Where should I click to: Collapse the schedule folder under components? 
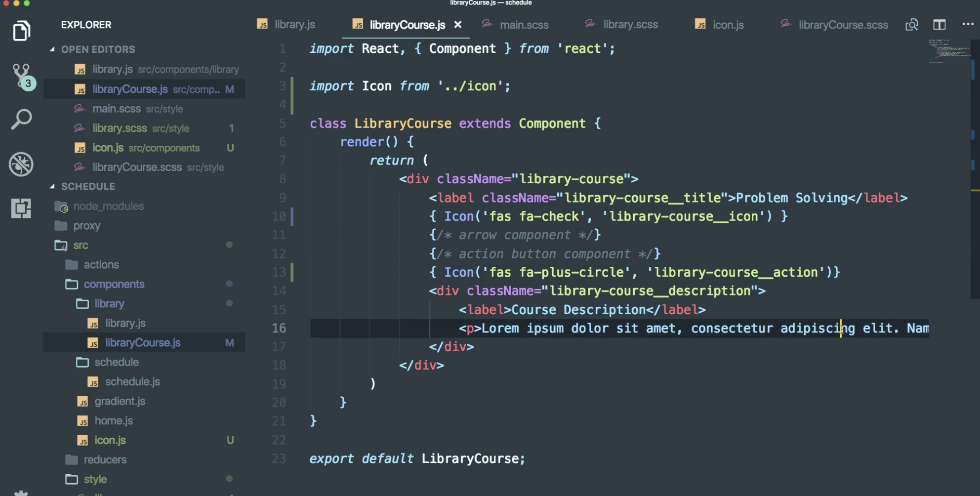point(108,362)
